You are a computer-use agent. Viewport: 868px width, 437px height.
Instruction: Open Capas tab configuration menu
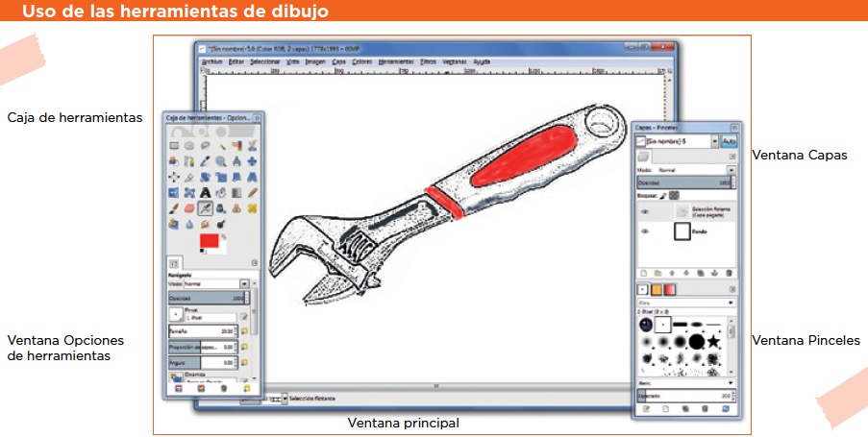click(732, 158)
